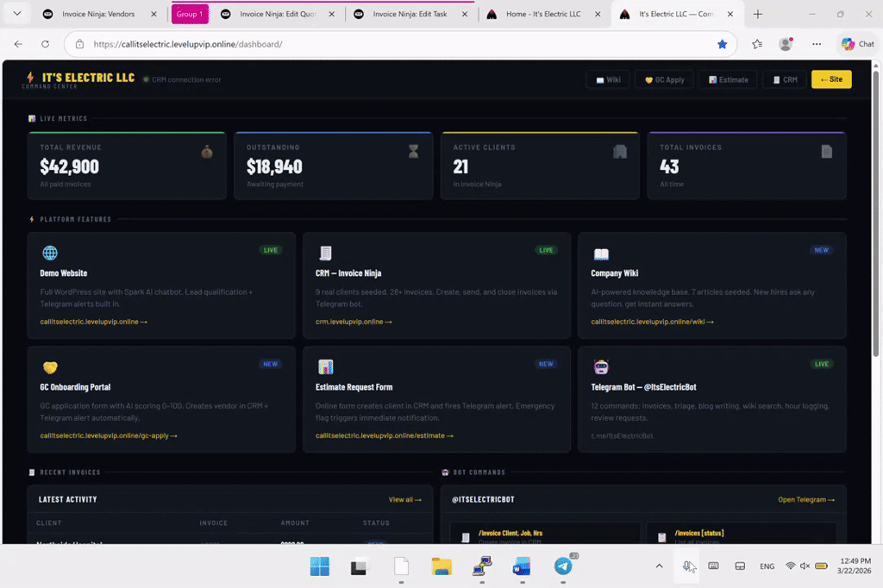
Task: Click the building icon in Active Clients
Action: [x=620, y=152]
